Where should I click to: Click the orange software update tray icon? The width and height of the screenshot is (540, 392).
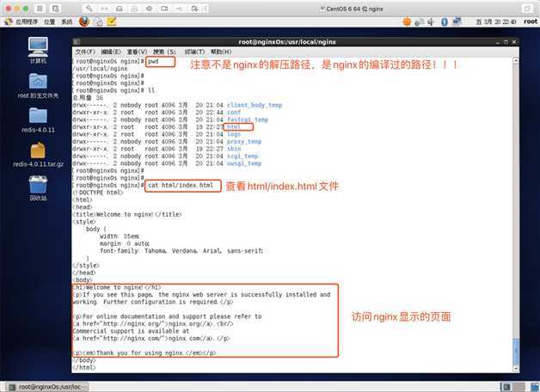pyautogui.click(x=407, y=21)
